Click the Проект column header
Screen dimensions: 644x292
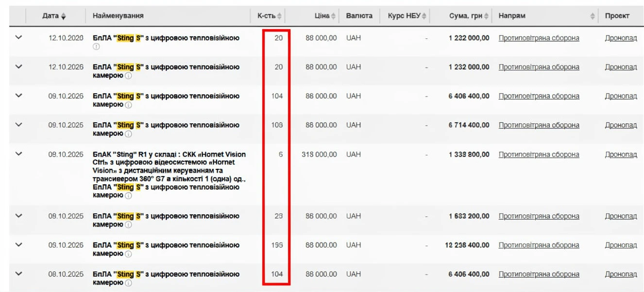[617, 16]
